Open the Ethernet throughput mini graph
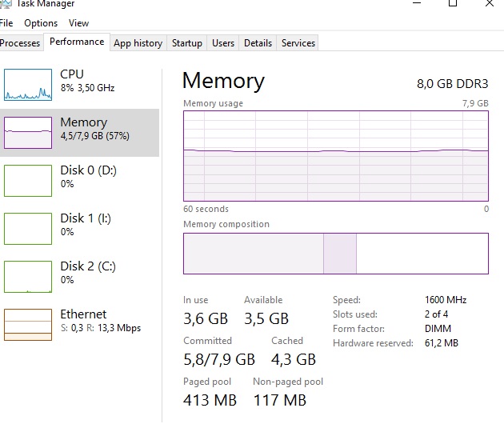Viewport: 504px width, 428px height. click(x=27, y=324)
